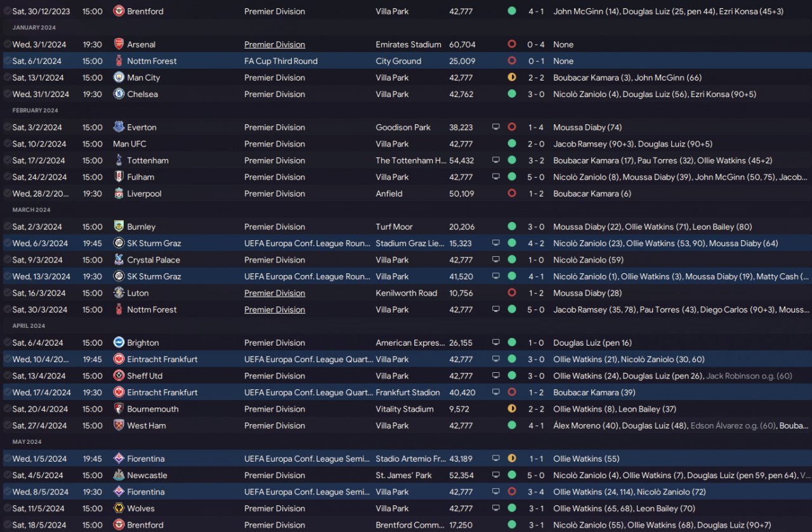812x532 pixels.
Task: Open the Crystal Palace team name link
Action: point(154,260)
